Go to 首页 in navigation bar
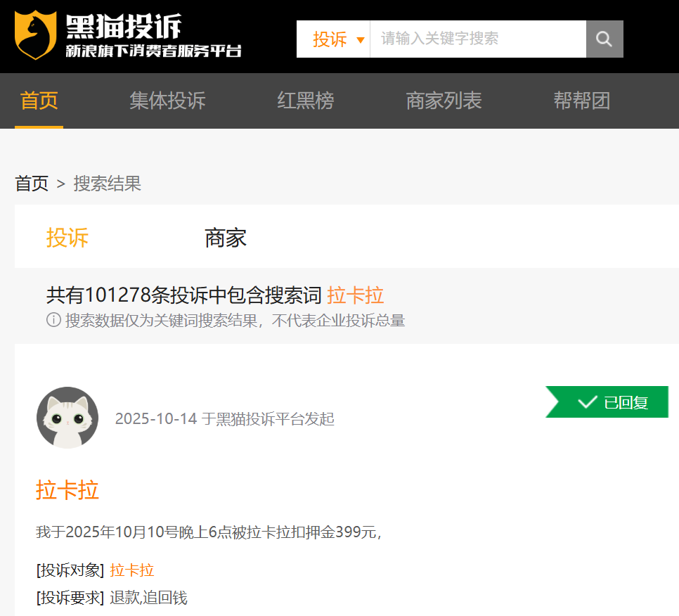Screen dimensions: 679x616 point(39,101)
